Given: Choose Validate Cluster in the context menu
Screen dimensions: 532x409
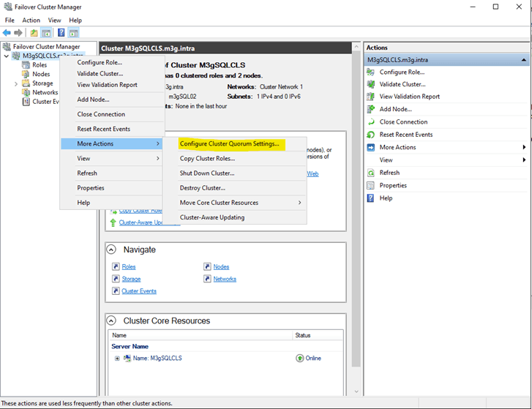Looking at the screenshot, I should click(112, 74).
